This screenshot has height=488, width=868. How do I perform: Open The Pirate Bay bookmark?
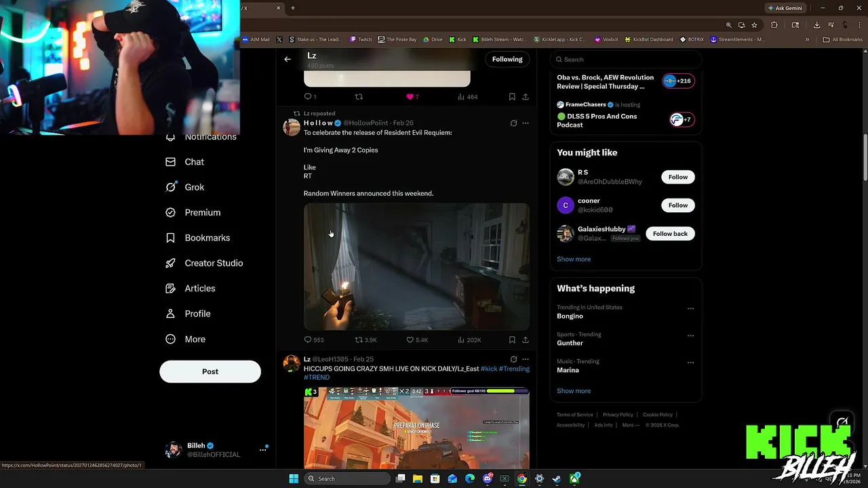tap(397, 39)
